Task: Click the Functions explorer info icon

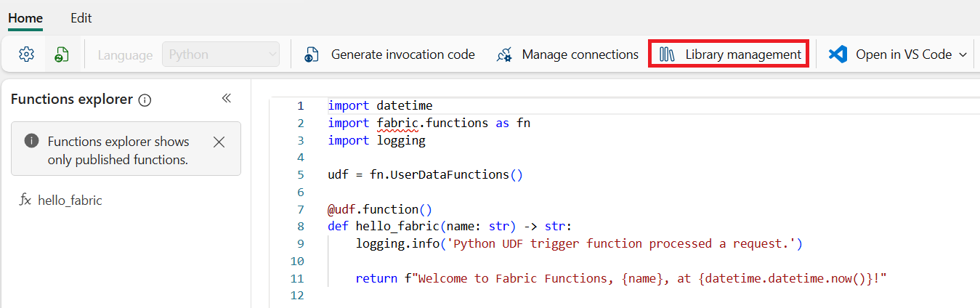Action: click(x=145, y=100)
